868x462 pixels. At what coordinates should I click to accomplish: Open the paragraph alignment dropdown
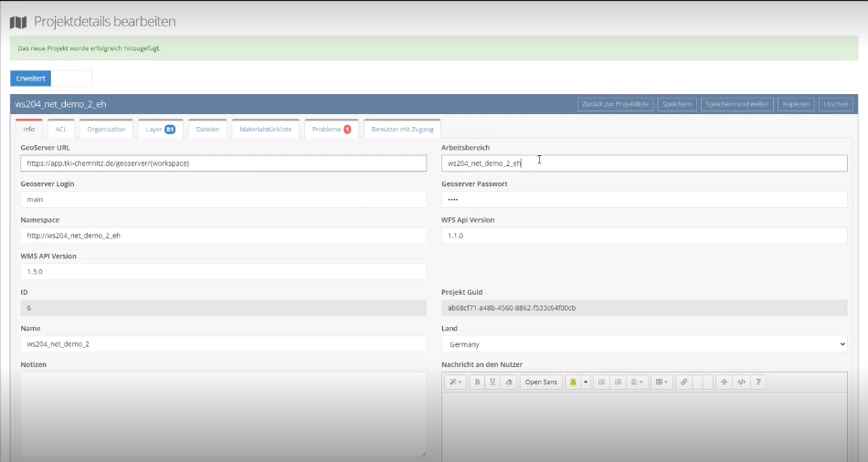tap(638, 382)
